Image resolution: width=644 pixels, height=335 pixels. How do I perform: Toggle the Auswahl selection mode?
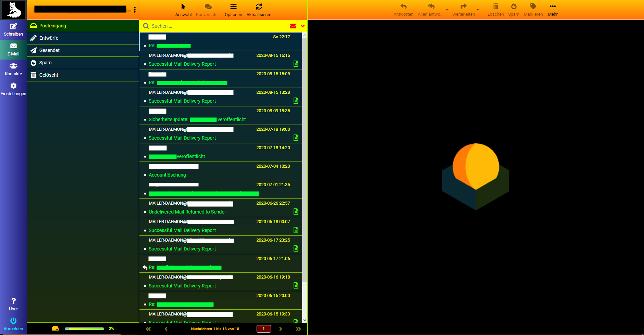click(183, 7)
